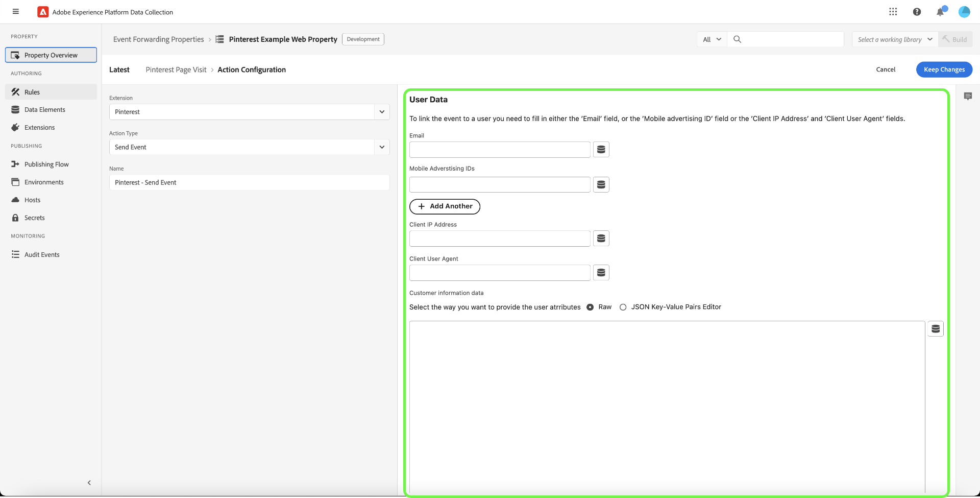Click into the top search field
Screen dimensions: 980x498
[786, 39]
